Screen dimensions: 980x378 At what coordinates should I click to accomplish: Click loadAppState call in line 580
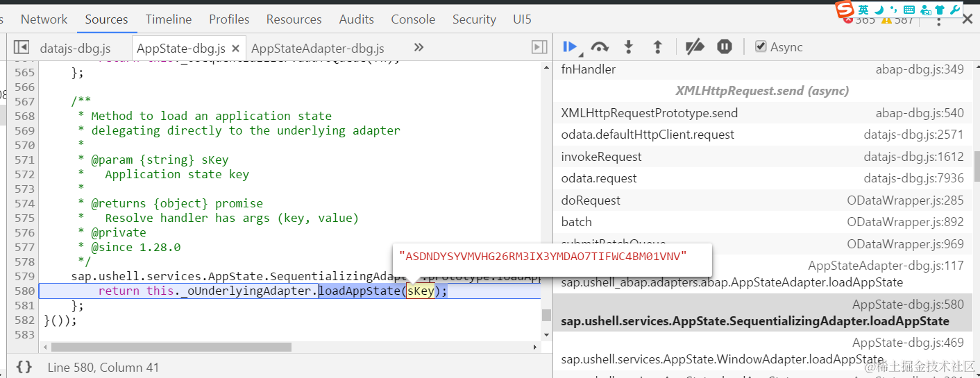360,291
